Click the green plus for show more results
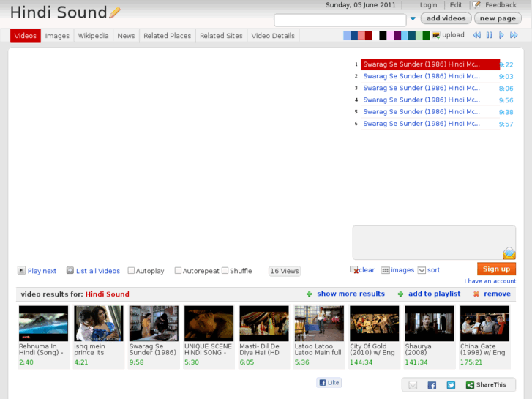The width and height of the screenshot is (532, 399). point(309,294)
